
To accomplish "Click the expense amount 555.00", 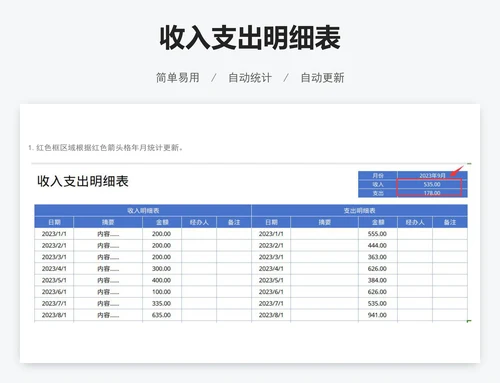I will 377,234.
